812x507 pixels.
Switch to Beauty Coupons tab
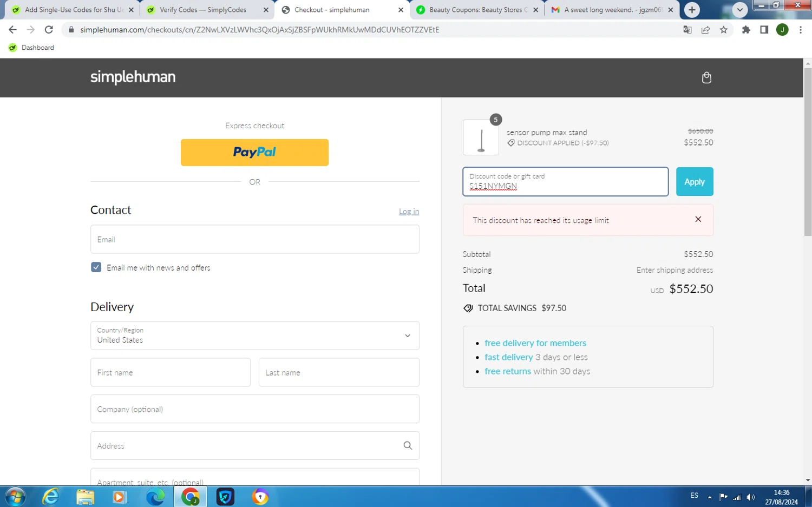click(476, 10)
